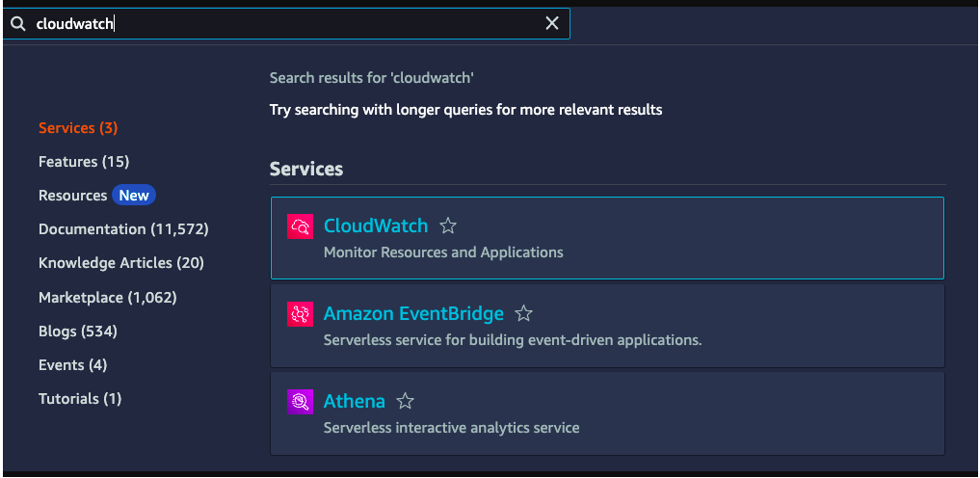Select the Services (3) category
The width and height of the screenshot is (980, 478).
point(78,128)
